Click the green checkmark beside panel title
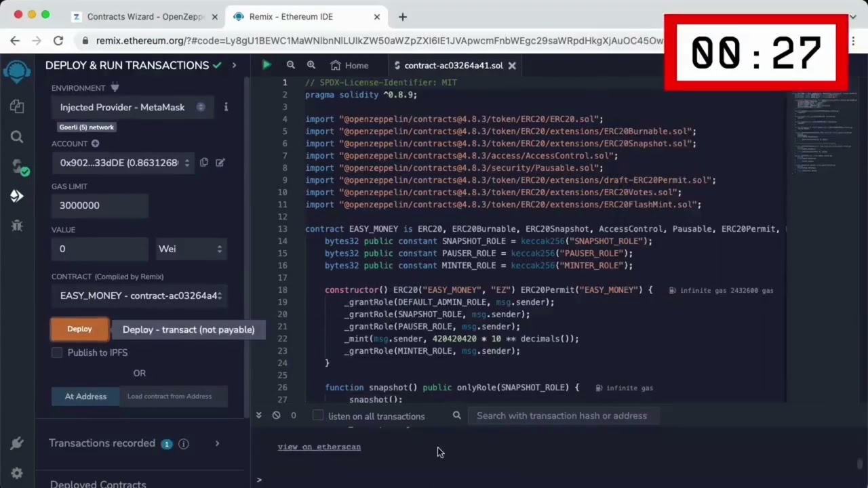This screenshot has height=488, width=868. pyautogui.click(x=217, y=65)
